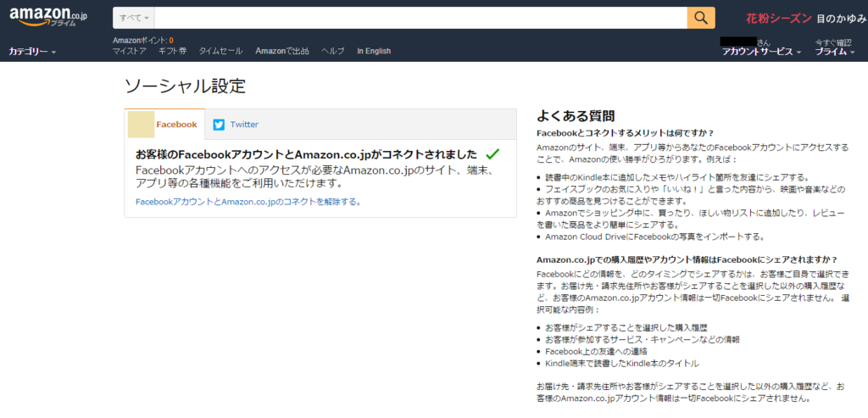Screen dimensions: 868x418
Task: Click the bullet お客様がシェアすることを選択した購入履歴
Action: click(626, 328)
